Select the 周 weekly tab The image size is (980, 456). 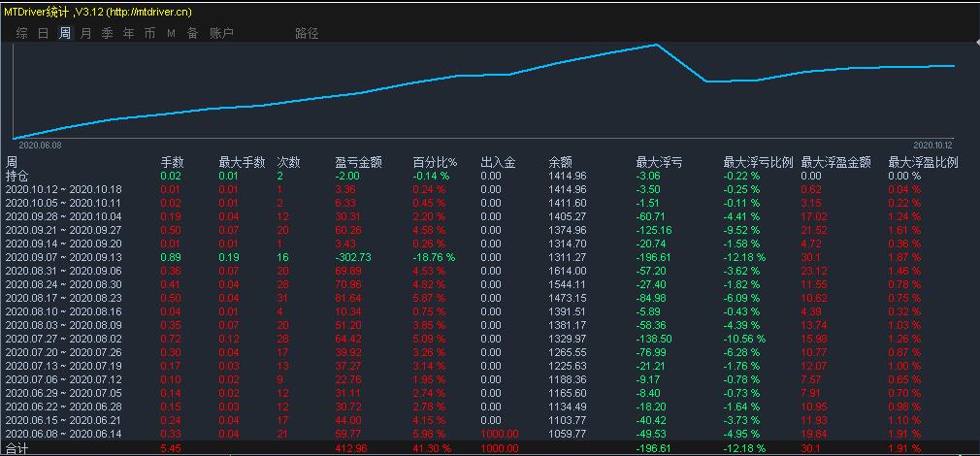[x=64, y=34]
